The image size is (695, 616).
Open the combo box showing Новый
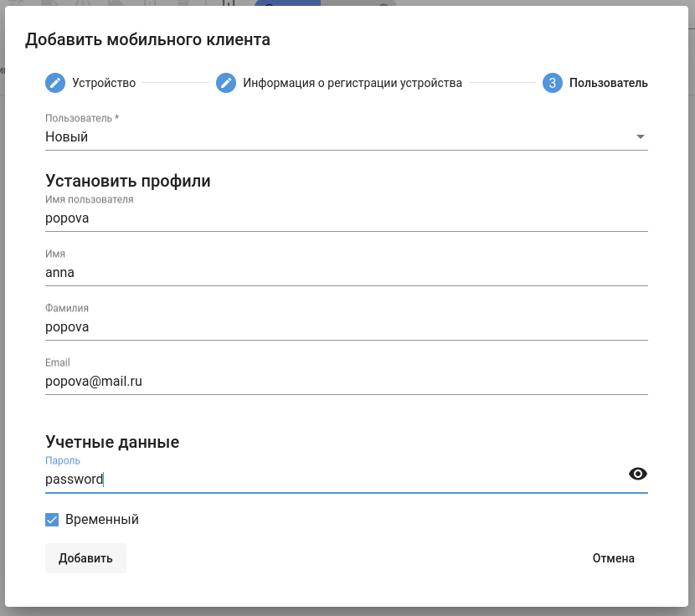(335, 136)
